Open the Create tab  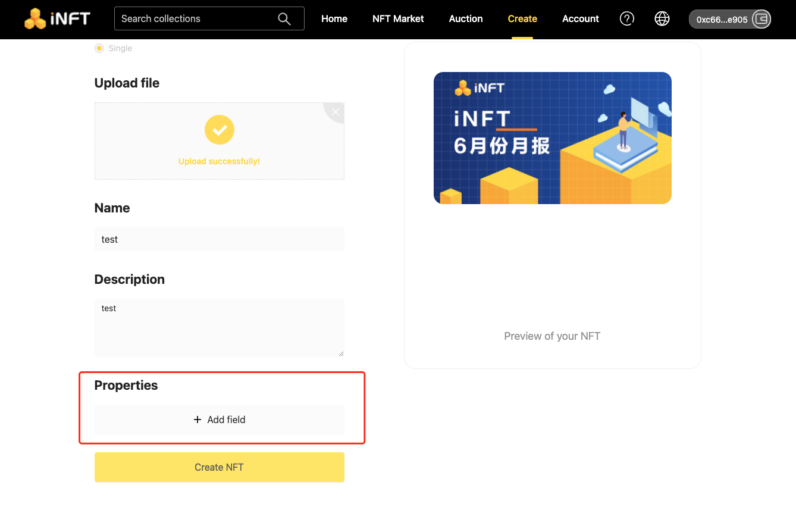(x=522, y=19)
